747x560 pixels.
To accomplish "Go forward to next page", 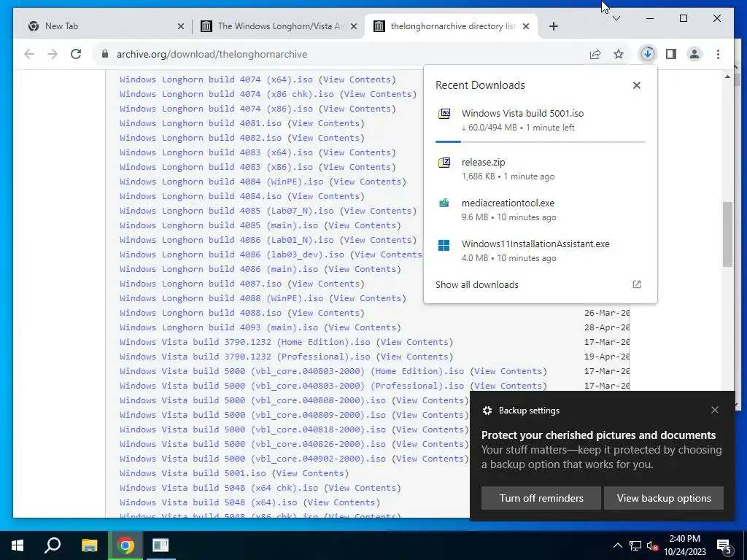I will (x=53, y=54).
